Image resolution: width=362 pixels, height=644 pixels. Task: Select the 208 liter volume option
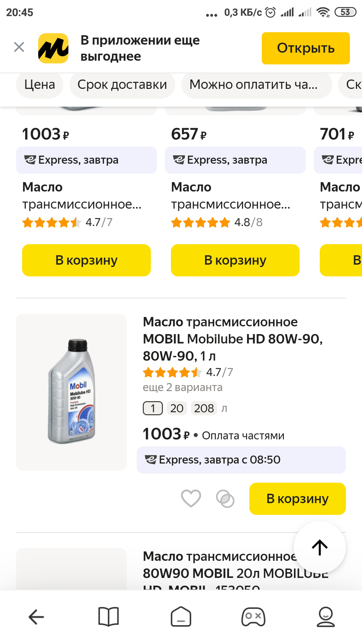point(204,408)
